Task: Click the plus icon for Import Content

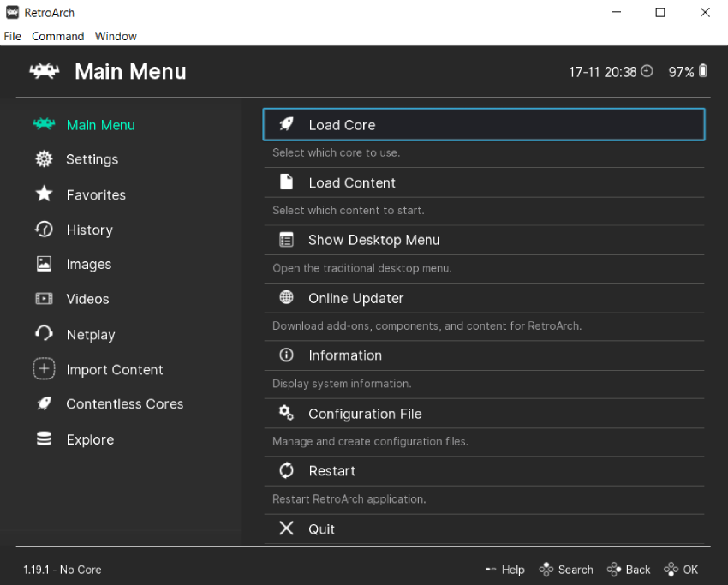Action: [x=44, y=369]
